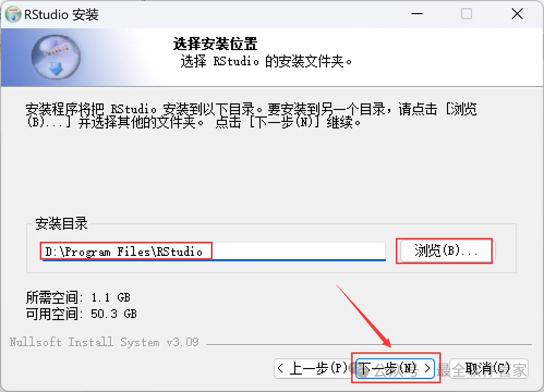This screenshot has height=392, width=544.
Task: Go back using 上一步(P) button
Action: click(312, 369)
